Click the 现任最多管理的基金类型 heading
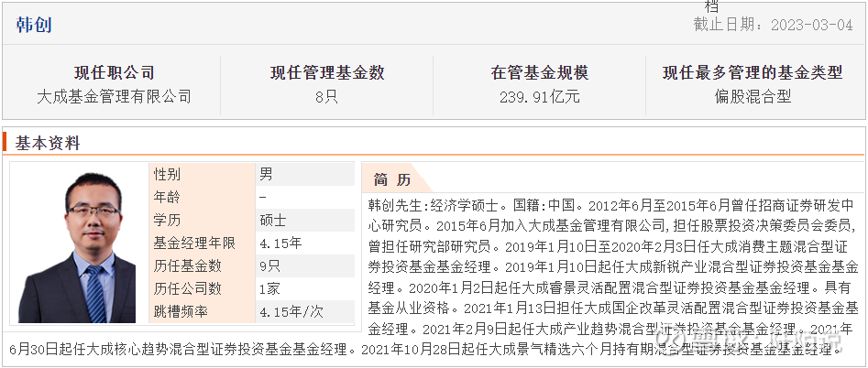This screenshot has width=868, height=368. (753, 73)
